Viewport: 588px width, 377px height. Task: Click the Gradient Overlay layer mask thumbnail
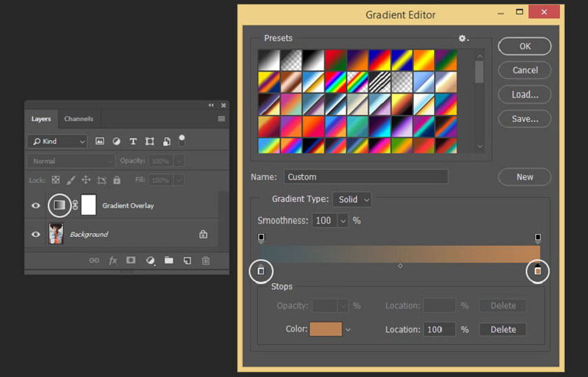[88, 205]
